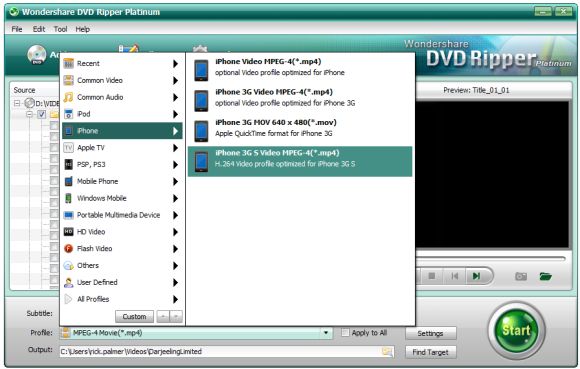Click the preview seek slider bar
Screen dimensions: 580x369
point(490,258)
